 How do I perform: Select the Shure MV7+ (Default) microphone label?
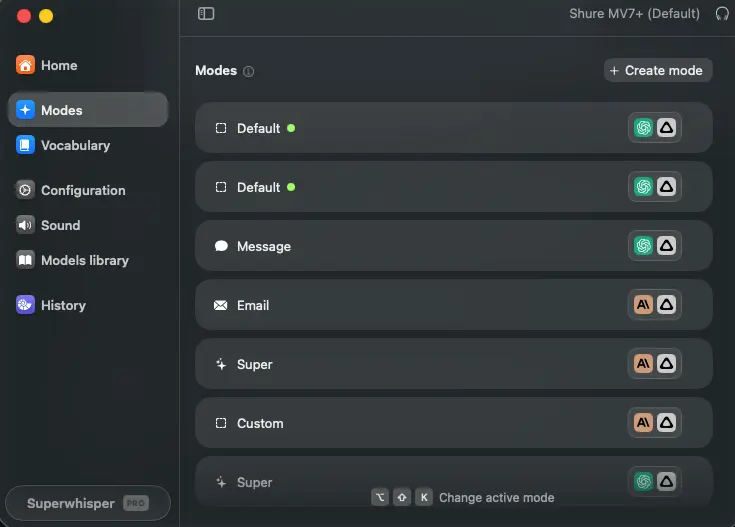[634, 14]
